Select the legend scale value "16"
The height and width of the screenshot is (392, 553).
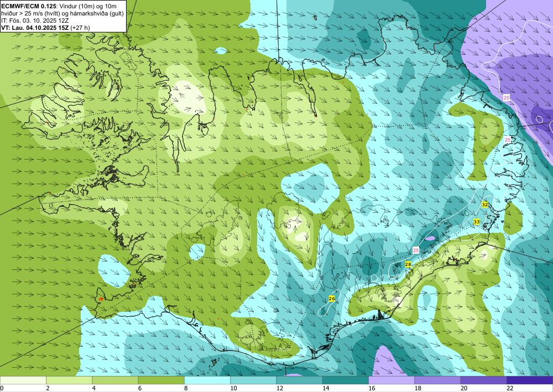click(372, 388)
